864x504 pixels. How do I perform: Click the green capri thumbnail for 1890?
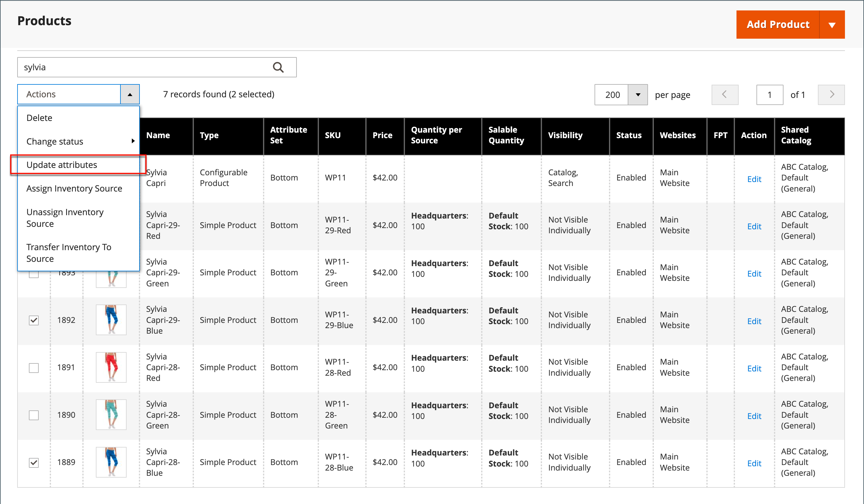click(x=111, y=414)
